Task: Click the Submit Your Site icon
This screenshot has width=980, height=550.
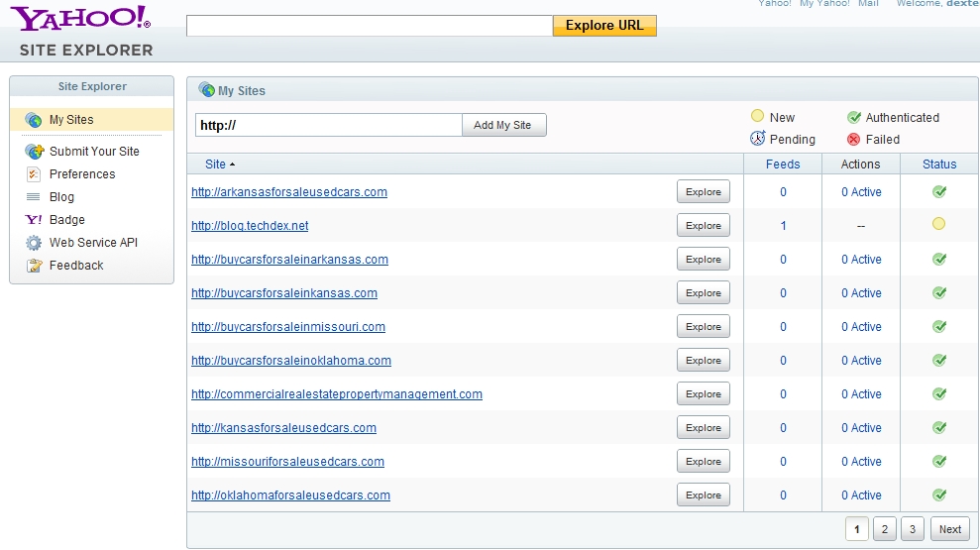Action: 34,152
